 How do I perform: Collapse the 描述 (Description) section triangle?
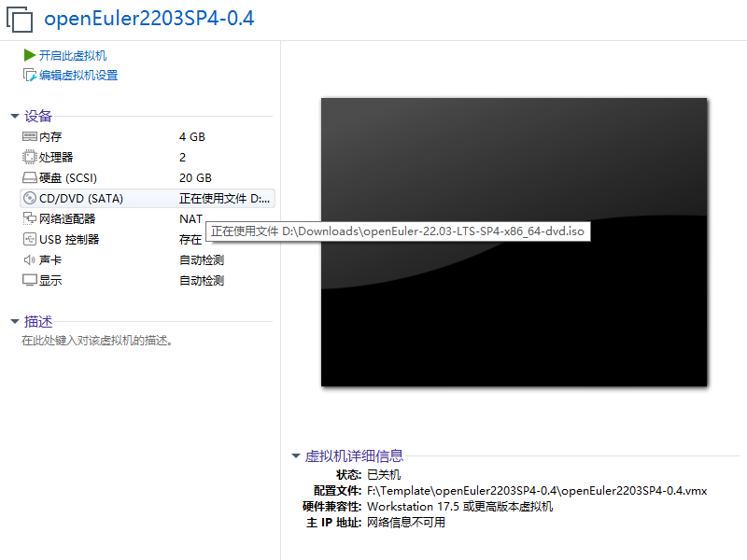(x=15, y=321)
